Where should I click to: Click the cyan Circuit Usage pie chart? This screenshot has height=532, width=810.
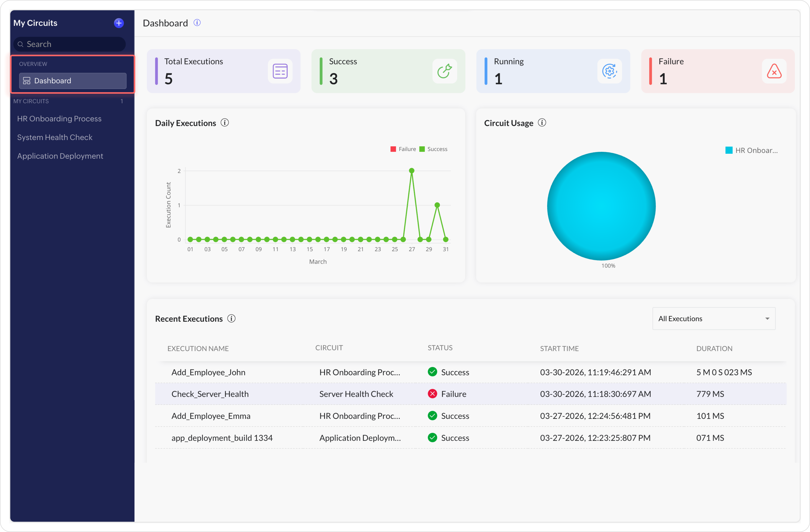coord(601,206)
